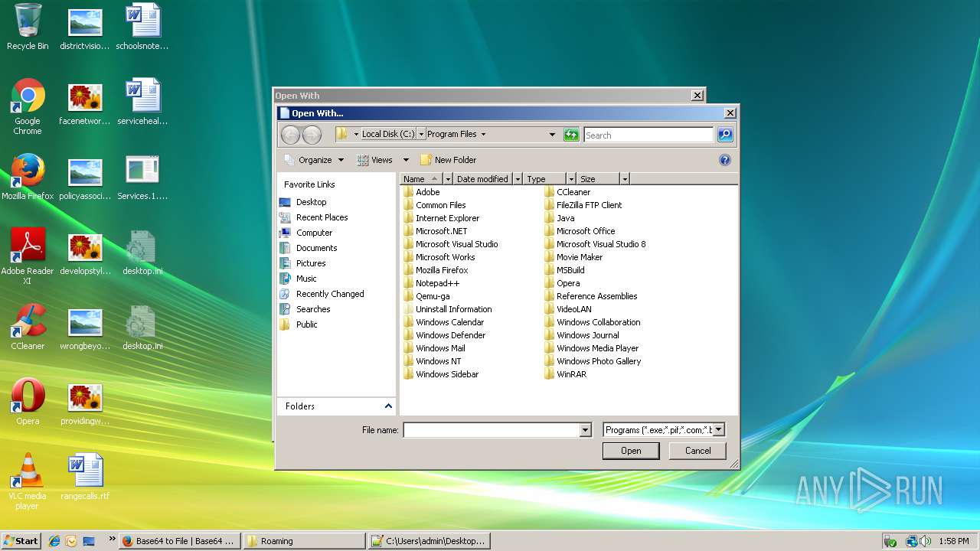Open the Date modified column dropdown arrow
Image resolution: width=980 pixels, height=551 pixels.
pos(518,179)
